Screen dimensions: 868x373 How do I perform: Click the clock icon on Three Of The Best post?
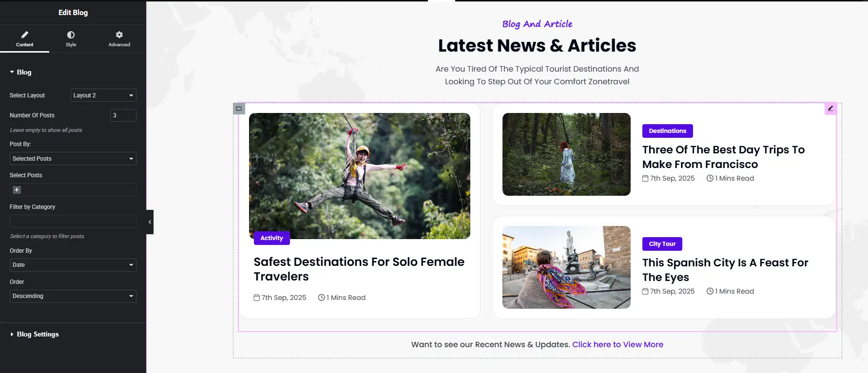710,178
